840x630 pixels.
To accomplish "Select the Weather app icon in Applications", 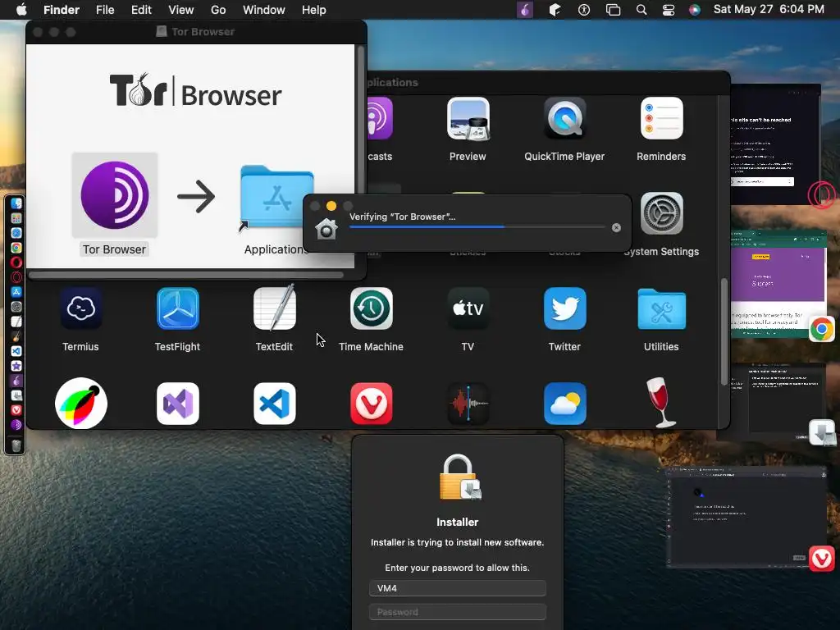I will [564, 404].
